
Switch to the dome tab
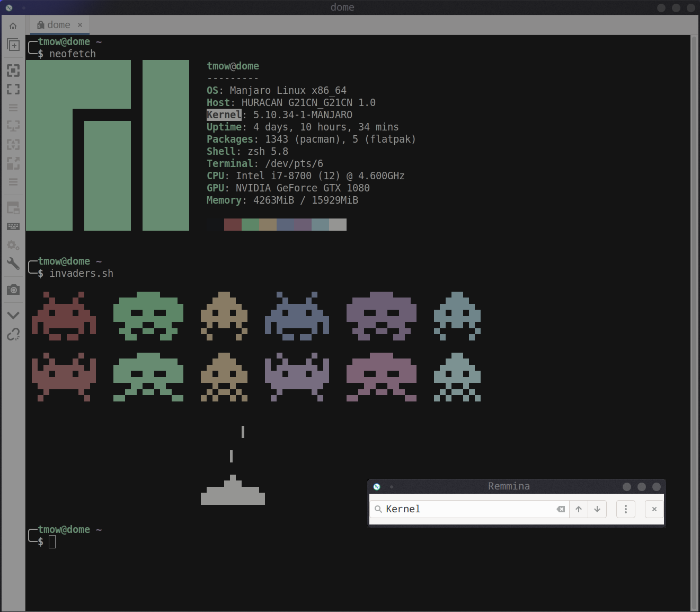click(59, 24)
